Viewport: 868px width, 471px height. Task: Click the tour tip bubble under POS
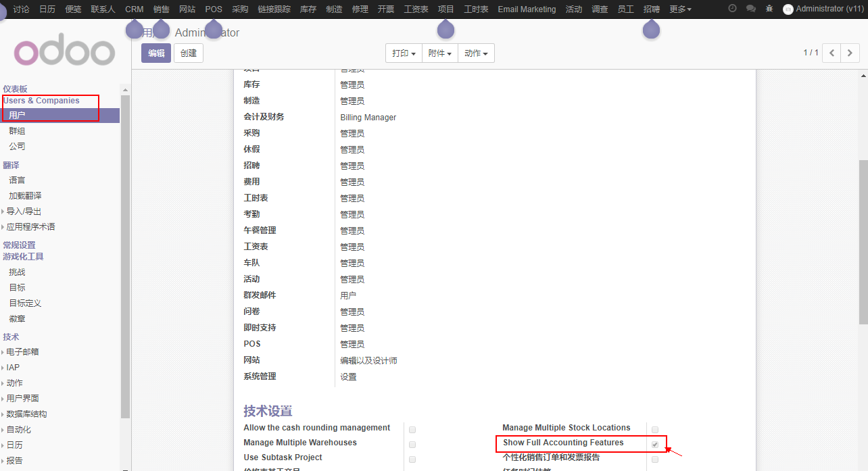tap(214, 30)
